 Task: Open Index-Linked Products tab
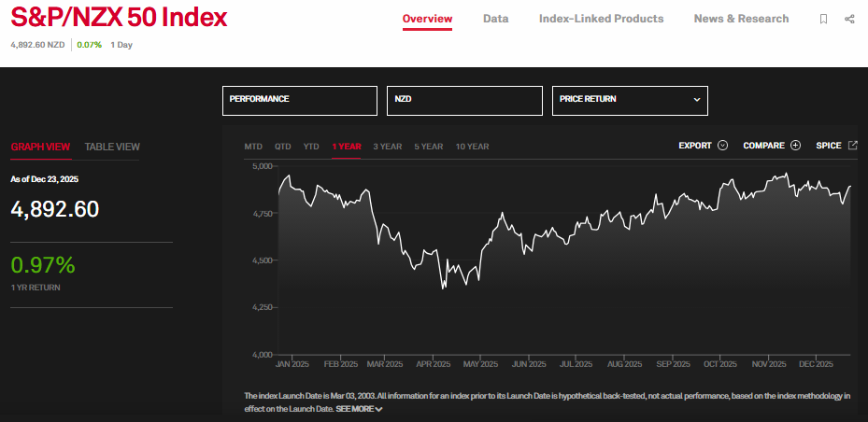point(601,19)
